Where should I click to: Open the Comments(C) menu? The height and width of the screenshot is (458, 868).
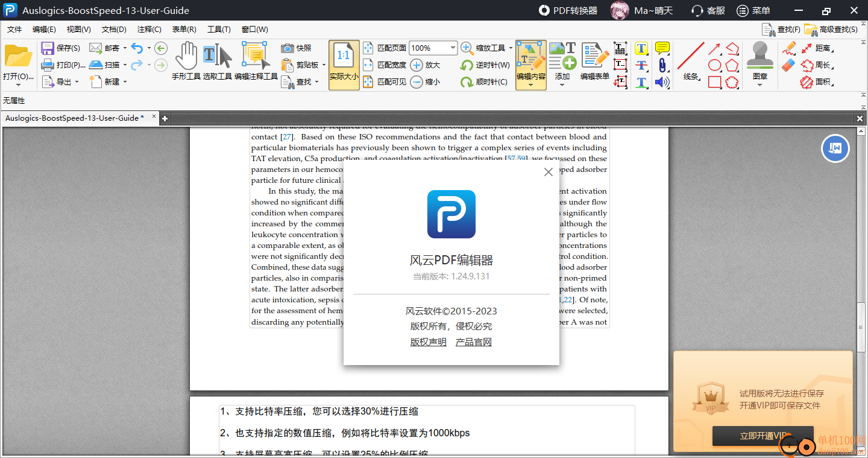pyautogui.click(x=149, y=30)
